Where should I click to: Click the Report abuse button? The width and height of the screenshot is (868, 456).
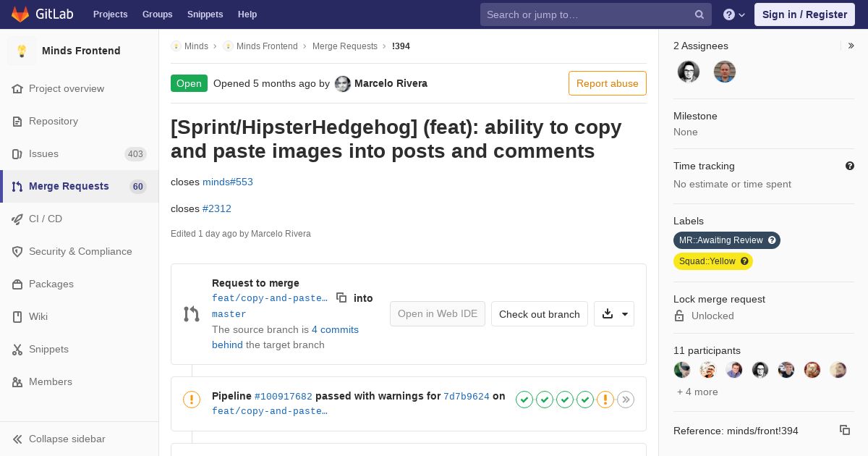pyautogui.click(x=608, y=83)
